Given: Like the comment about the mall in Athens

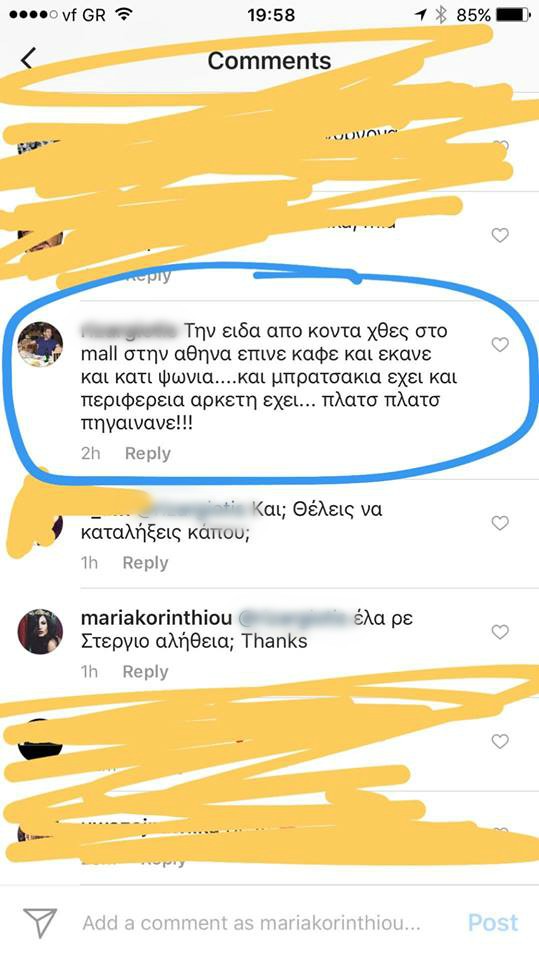Looking at the screenshot, I should 500,345.
